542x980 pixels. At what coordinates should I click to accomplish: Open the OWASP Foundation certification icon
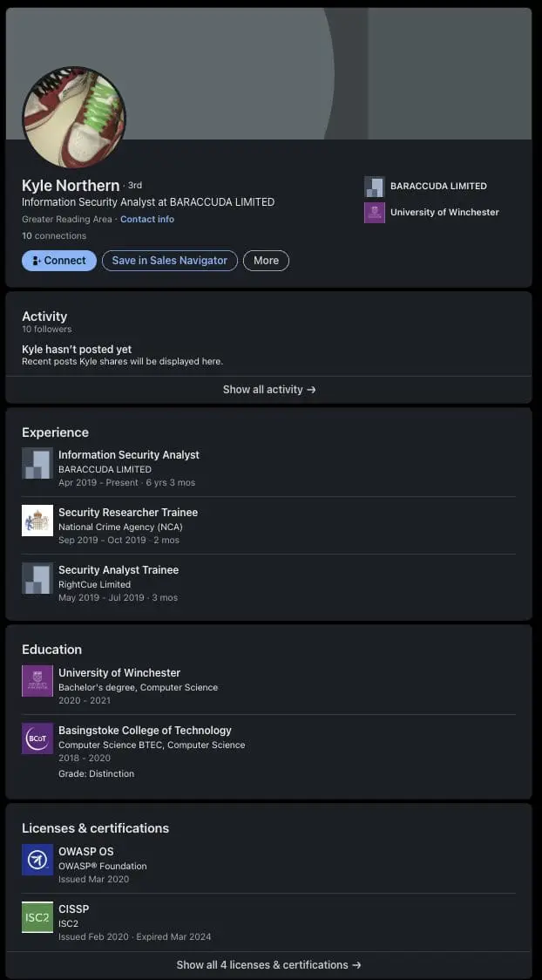pyautogui.click(x=37, y=860)
